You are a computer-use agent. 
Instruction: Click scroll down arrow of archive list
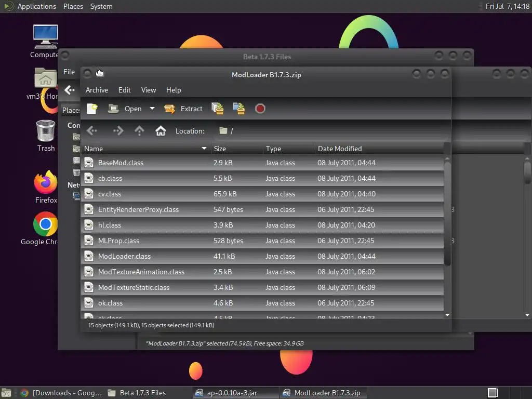click(447, 315)
